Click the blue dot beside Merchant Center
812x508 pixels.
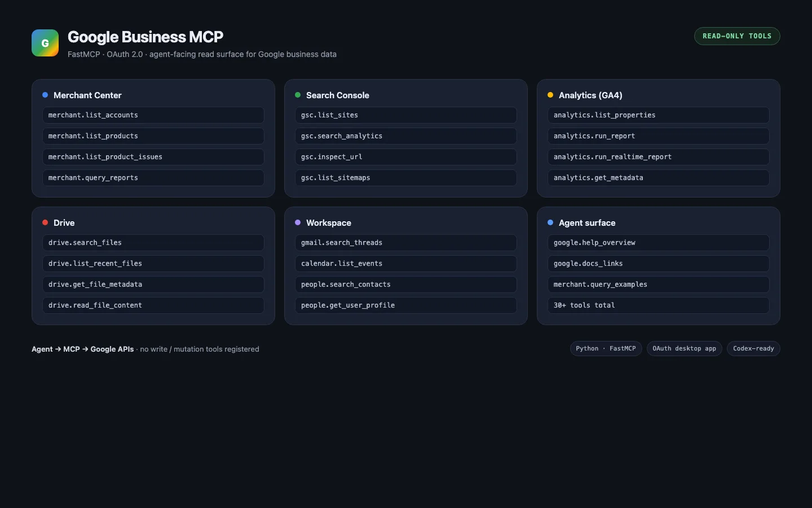coord(45,95)
